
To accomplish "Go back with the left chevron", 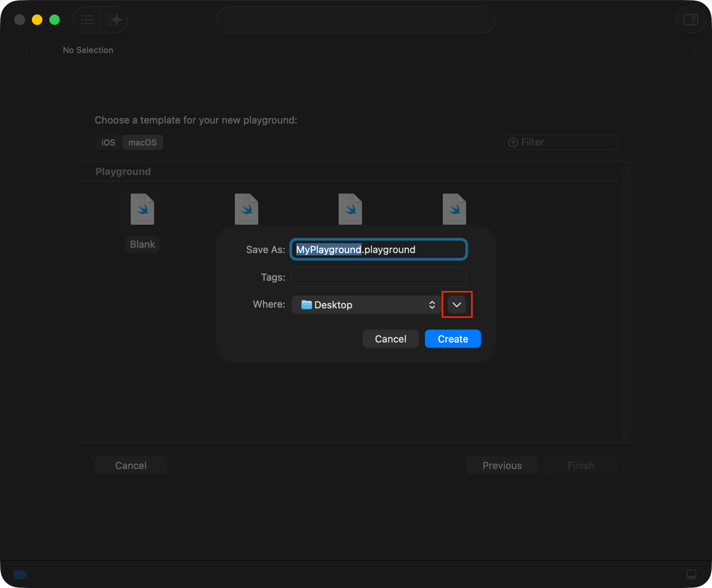I will click(x=37, y=50).
